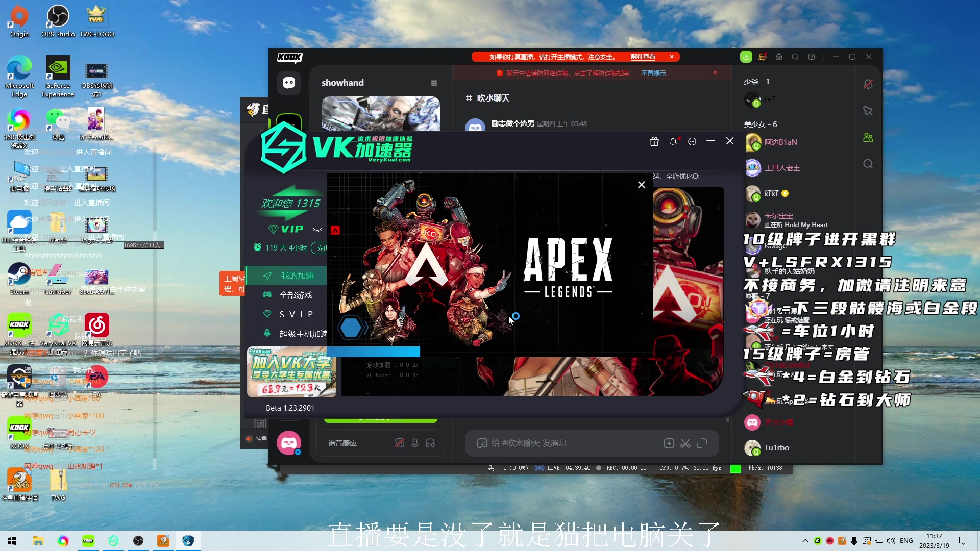Click 前往查看 link in red banner

click(x=643, y=57)
